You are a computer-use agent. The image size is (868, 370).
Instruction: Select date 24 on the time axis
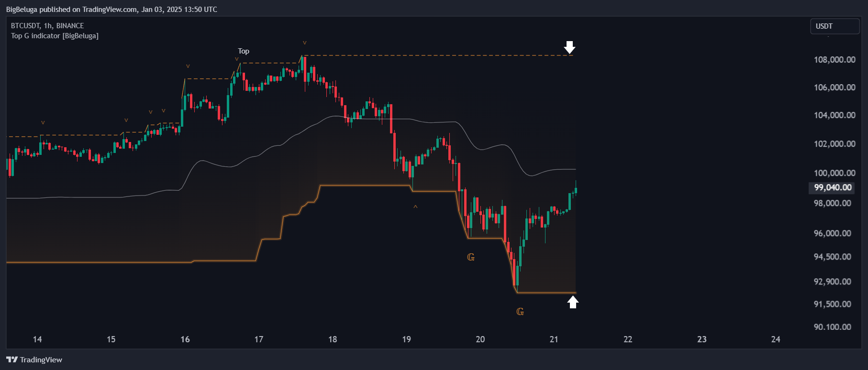[x=776, y=339]
